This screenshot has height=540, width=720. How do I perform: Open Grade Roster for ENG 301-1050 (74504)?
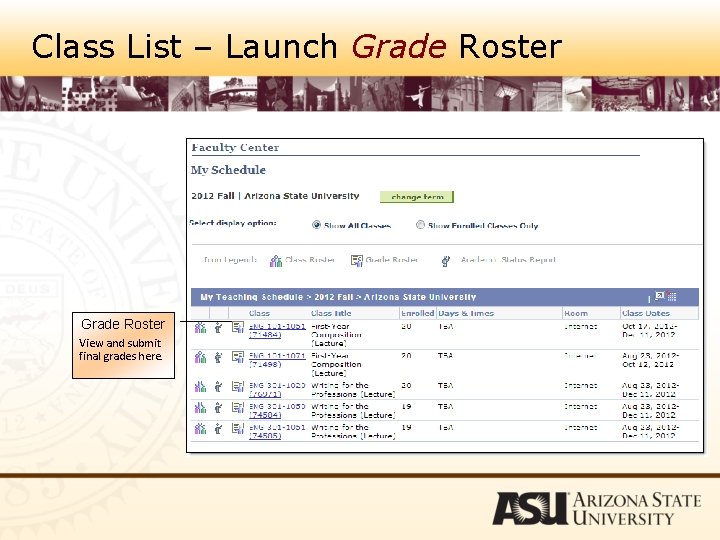(x=237, y=408)
